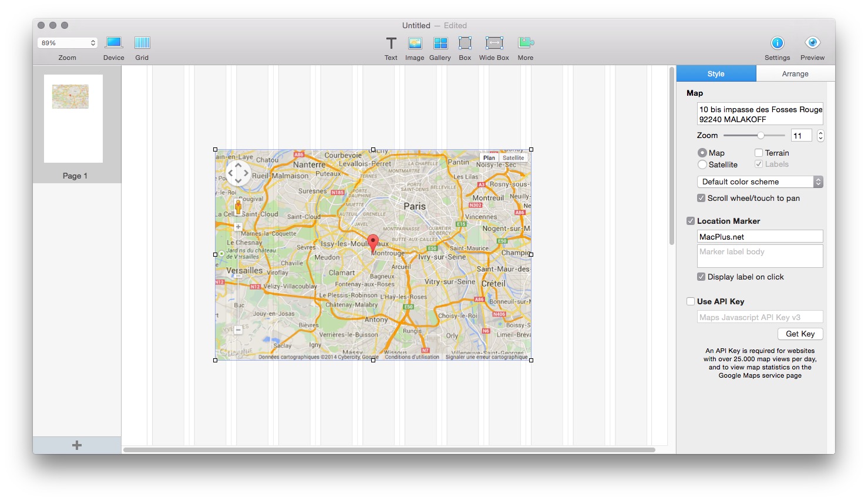Click the Versailles label on the map
The width and height of the screenshot is (868, 501).
[x=244, y=270]
